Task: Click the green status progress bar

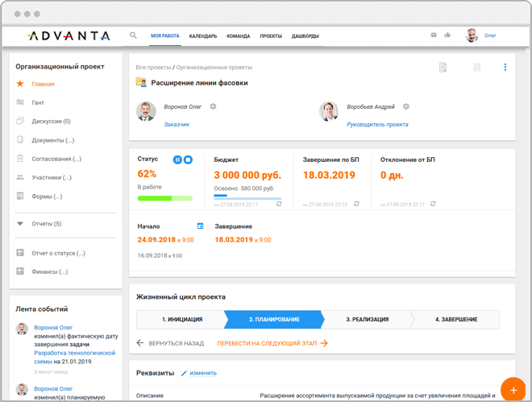Action: click(x=164, y=198)
